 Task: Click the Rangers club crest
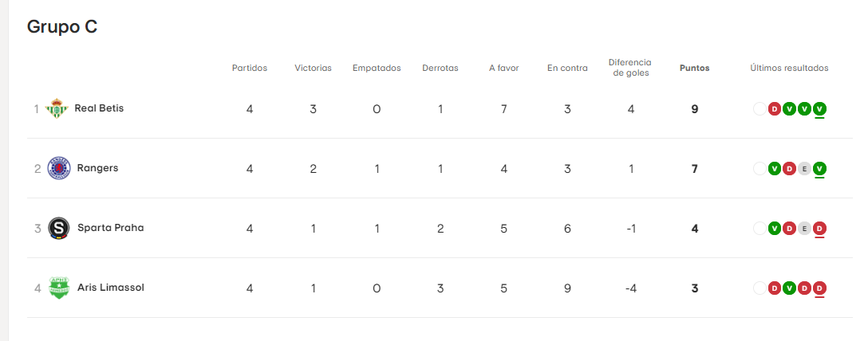click(59, 168)
